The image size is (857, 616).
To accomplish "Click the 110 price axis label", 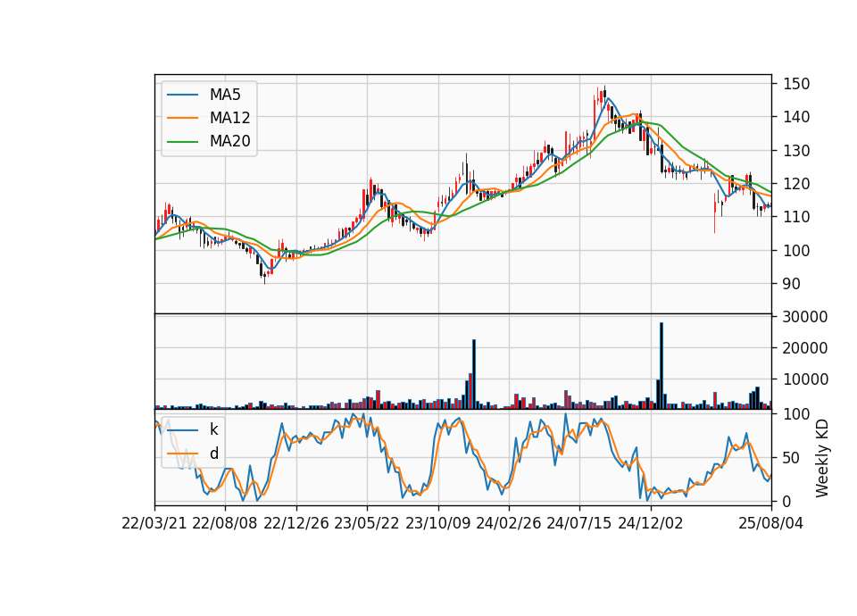I will click(796, 217).
